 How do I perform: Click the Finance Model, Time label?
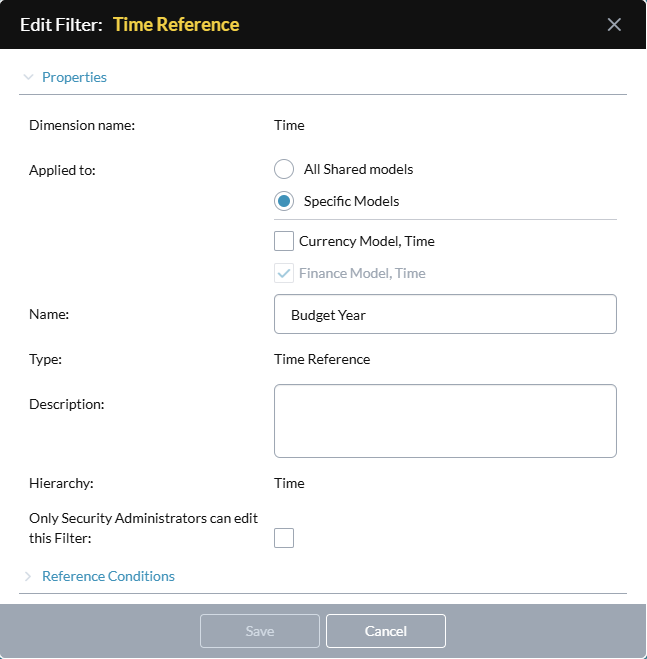tap(362, 273)
